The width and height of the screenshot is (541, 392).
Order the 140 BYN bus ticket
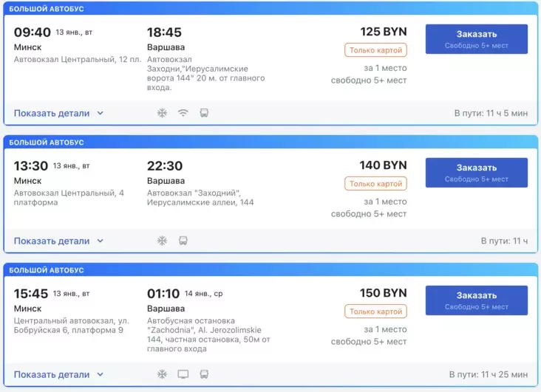(476, 173)
